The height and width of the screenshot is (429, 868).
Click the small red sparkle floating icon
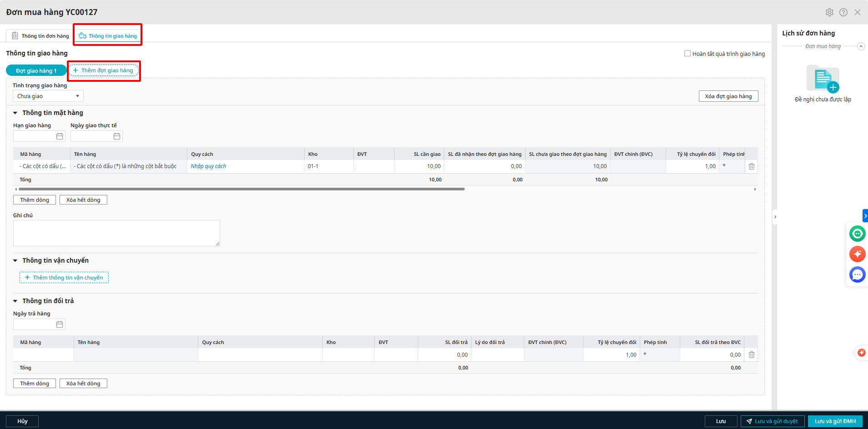(861, 353)
